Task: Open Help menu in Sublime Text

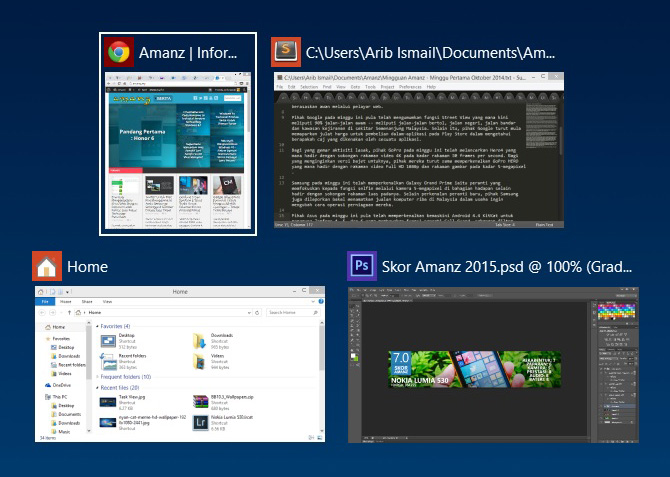Action: (x=431, y=87)
